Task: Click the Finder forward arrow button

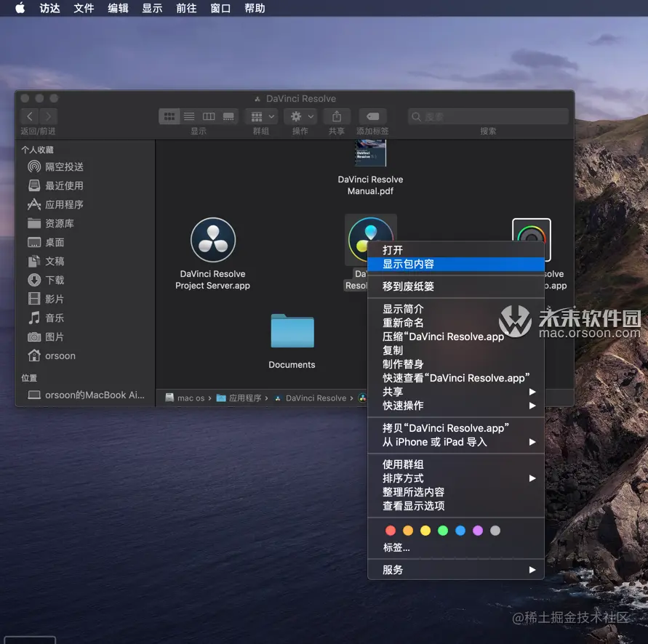Action: click(48, 116)
